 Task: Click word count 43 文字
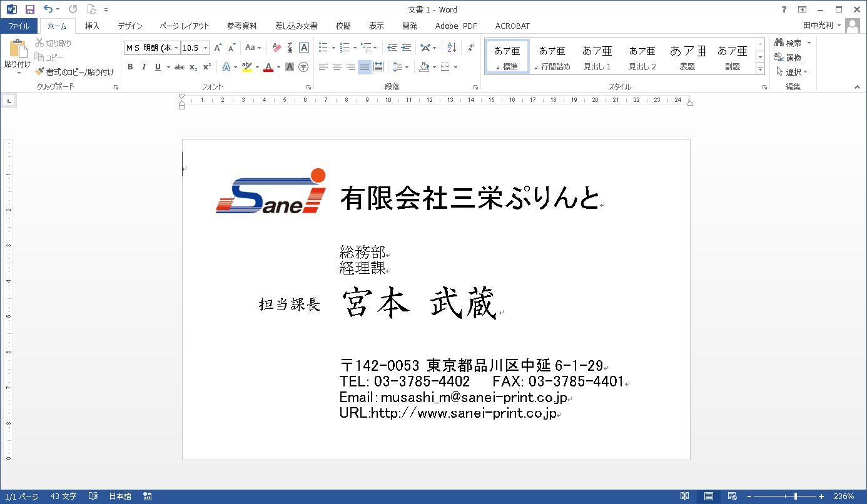point(64,496)
